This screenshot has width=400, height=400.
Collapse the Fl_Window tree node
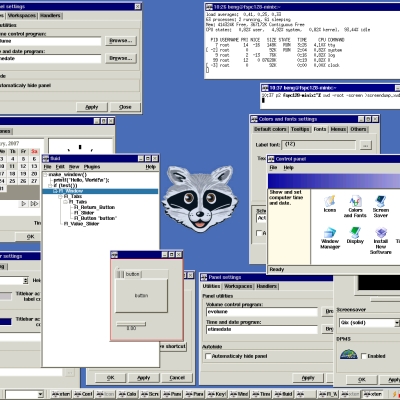click(56, 191)
